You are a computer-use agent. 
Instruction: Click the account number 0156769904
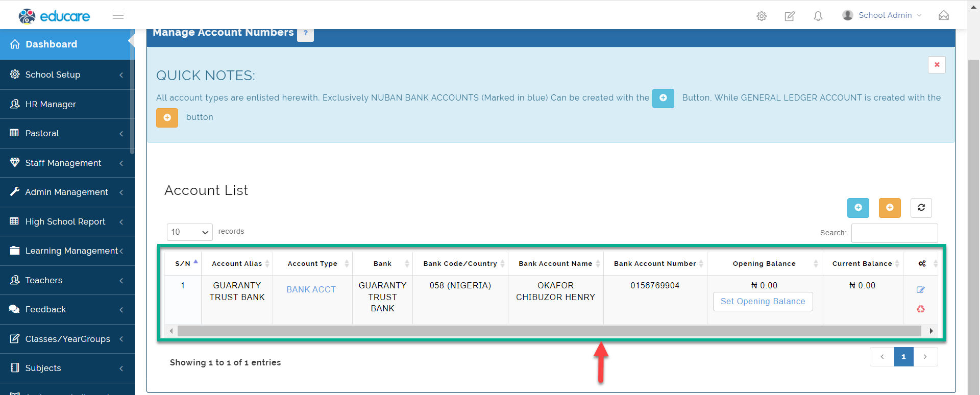[x=655, y=286]
